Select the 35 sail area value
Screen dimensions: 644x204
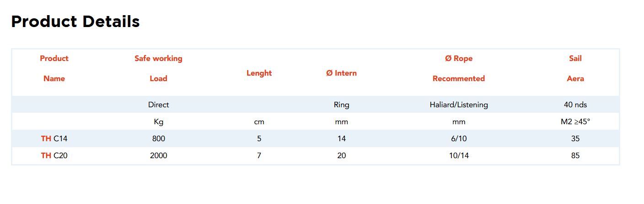pyautogui.click(x=575, y=138)
